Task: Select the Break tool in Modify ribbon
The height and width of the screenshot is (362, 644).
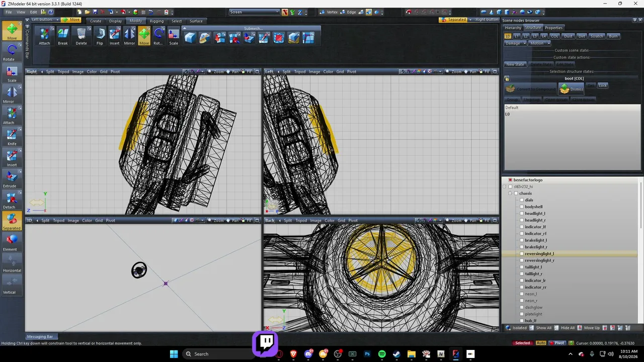Action: pyautogui.click(x=62, y=36)
